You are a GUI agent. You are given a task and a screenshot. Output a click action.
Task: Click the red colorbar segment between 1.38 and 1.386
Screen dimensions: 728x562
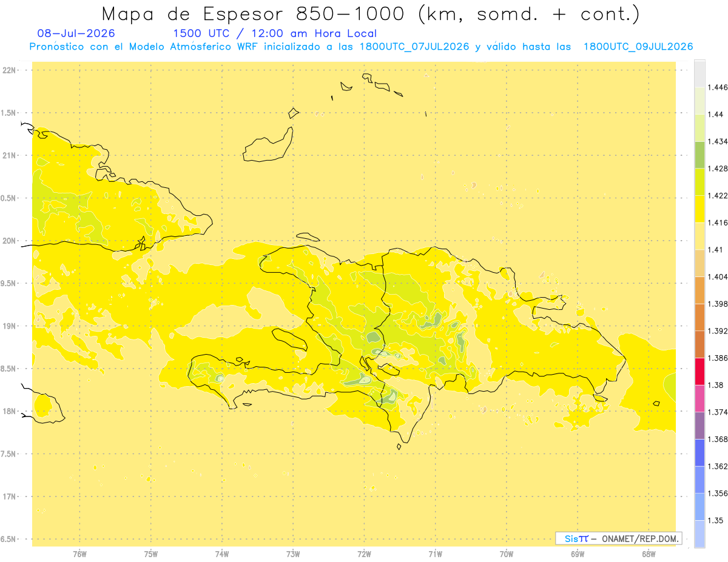(x=699, y=372)
